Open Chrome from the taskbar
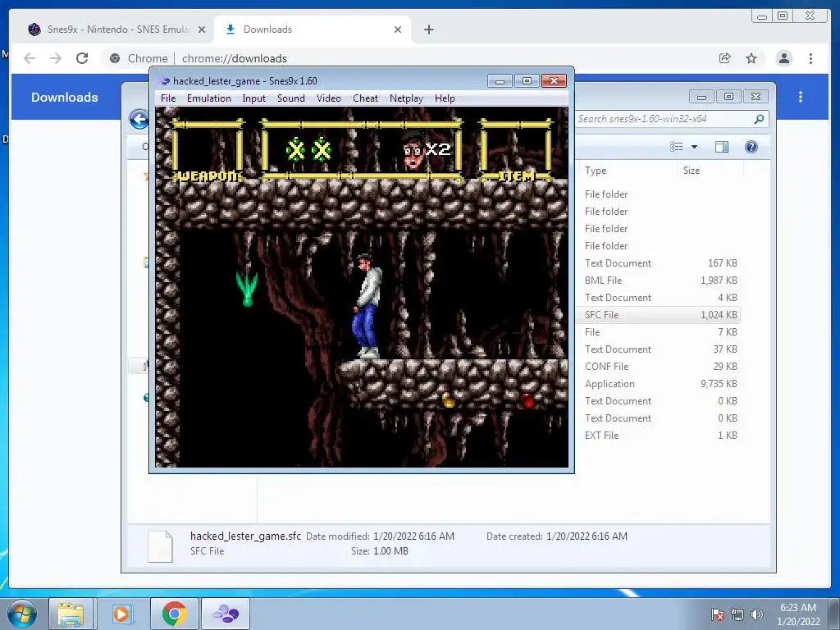Screen dimensions: 840x630 tap(174, 614)
